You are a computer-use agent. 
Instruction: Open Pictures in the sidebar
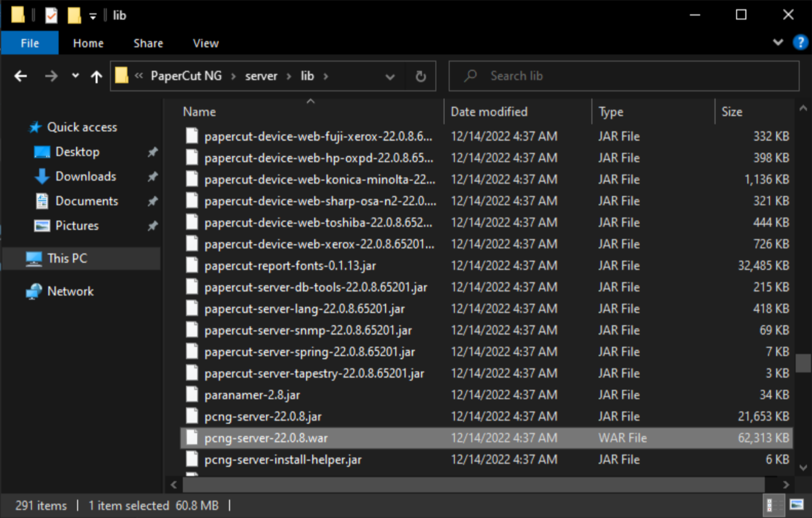pyautogui.click(x=66, y=226)
